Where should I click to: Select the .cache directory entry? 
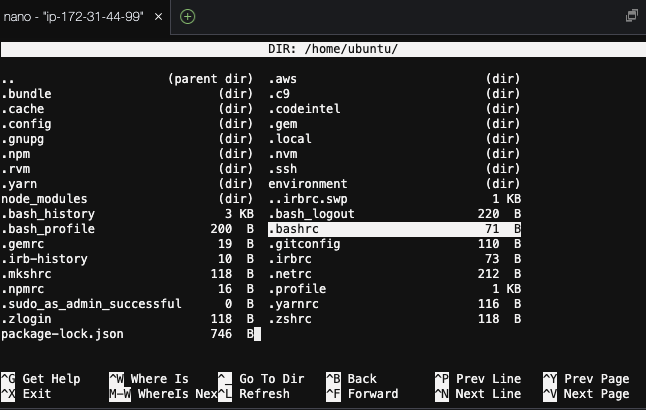[x=127, y=109]
